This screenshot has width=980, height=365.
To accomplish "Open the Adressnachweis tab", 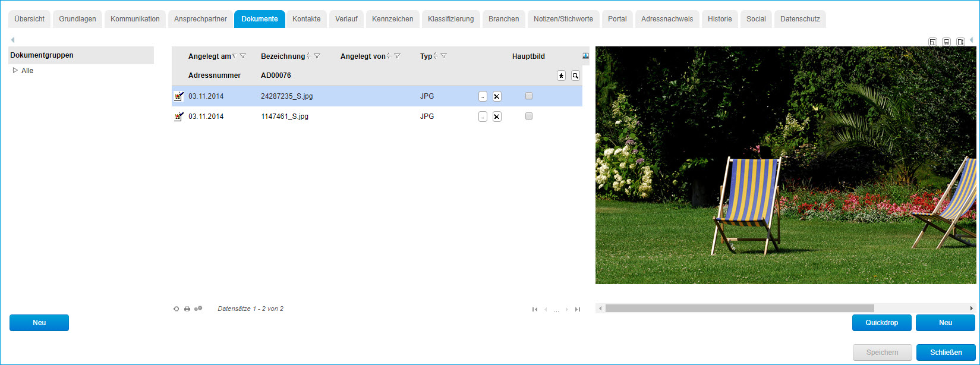I will [x=667, y=19].
